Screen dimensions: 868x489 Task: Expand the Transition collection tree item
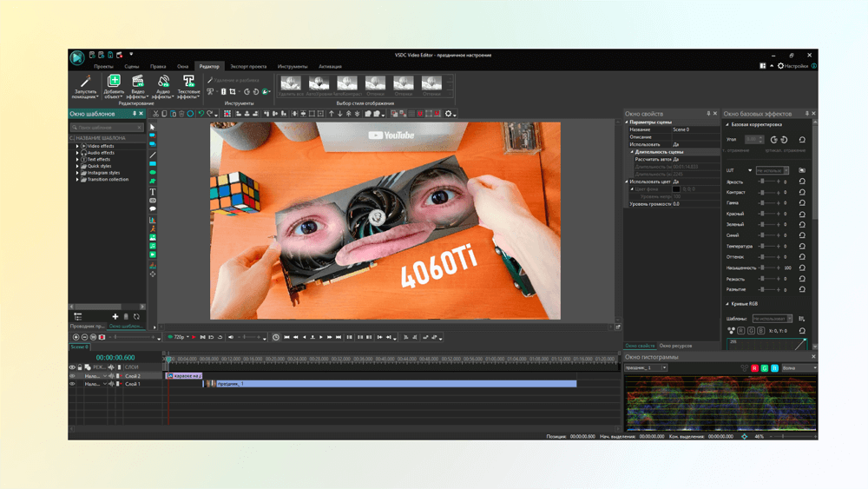77,180
